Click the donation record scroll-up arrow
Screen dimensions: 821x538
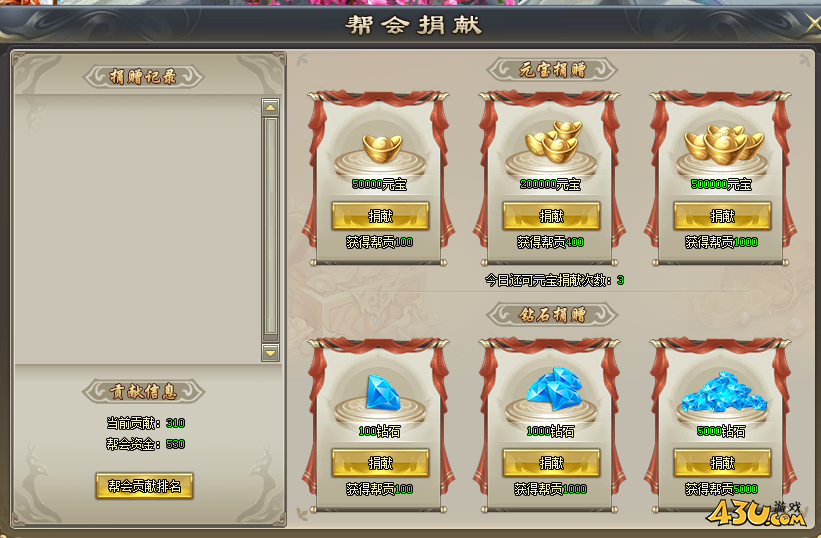(x=270, y=107)
